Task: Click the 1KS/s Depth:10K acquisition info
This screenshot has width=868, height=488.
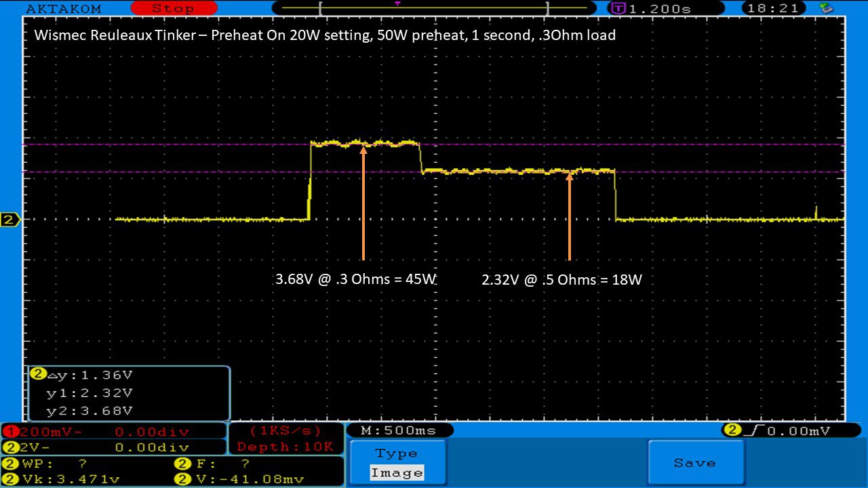Action: click(286, 439)
